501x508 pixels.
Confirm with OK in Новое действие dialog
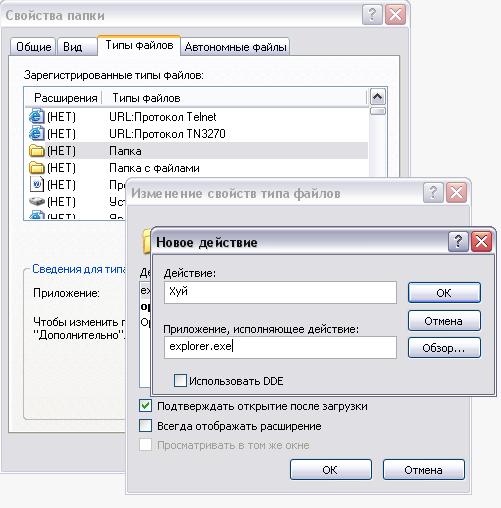click(x=444, y=293)
